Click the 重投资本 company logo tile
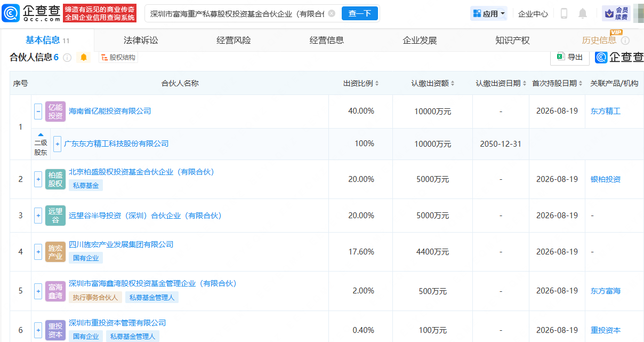 [x=55, y=330]
